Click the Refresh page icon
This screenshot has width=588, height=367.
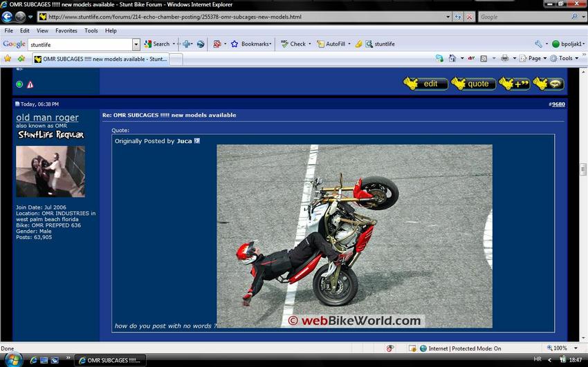coord(458,17)
